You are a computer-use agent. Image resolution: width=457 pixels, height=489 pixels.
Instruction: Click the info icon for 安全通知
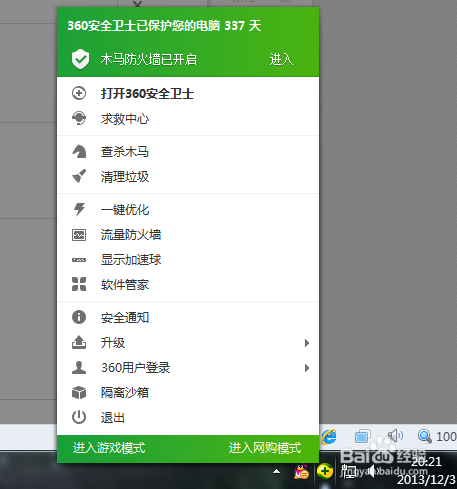tap(79, 317)
